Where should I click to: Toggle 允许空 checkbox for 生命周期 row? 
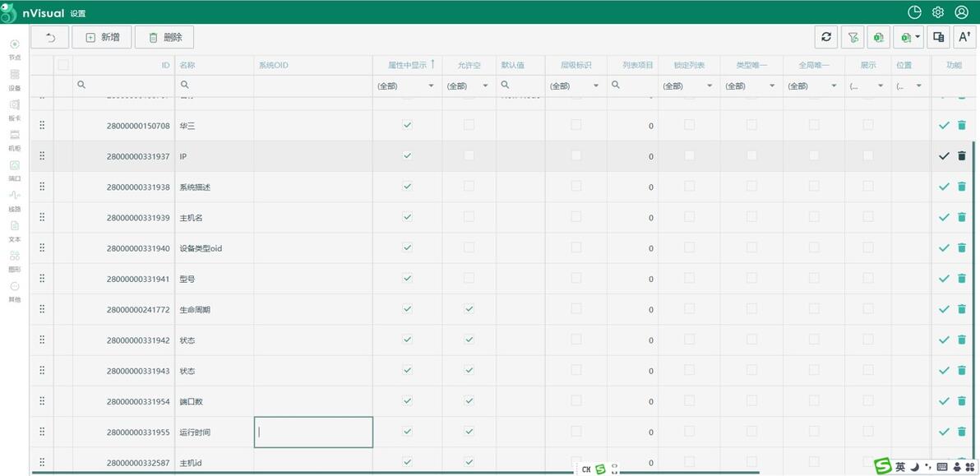click(x=469, y=309)
